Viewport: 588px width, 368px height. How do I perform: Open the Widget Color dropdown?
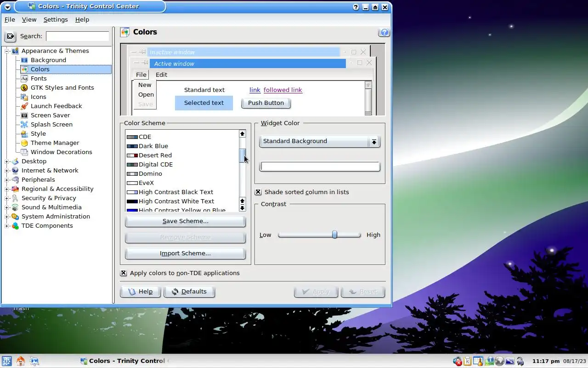(320, 141)
